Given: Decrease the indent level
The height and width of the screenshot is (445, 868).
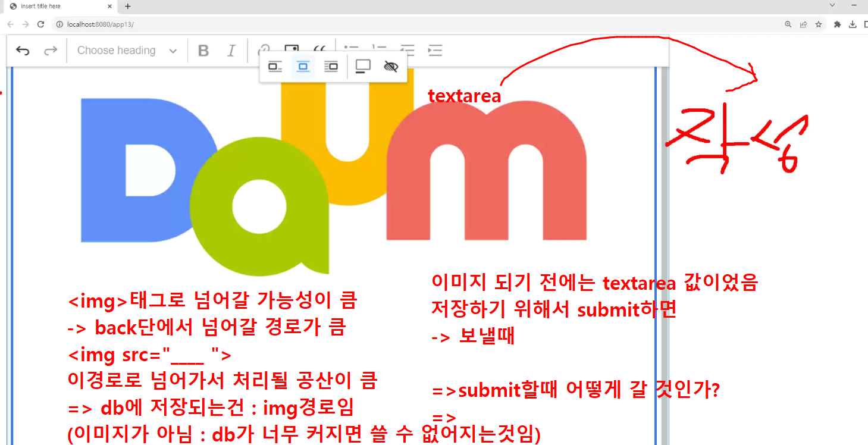Looking at the screenshot, I should tap(408, 51).
